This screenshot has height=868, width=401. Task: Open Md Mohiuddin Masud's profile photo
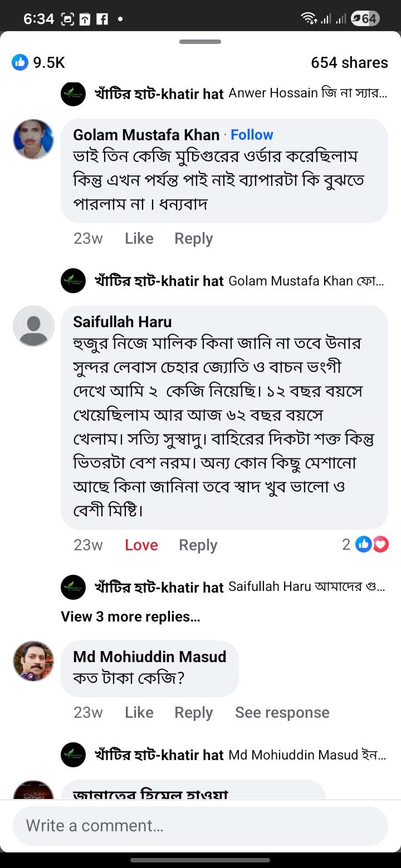33,661
